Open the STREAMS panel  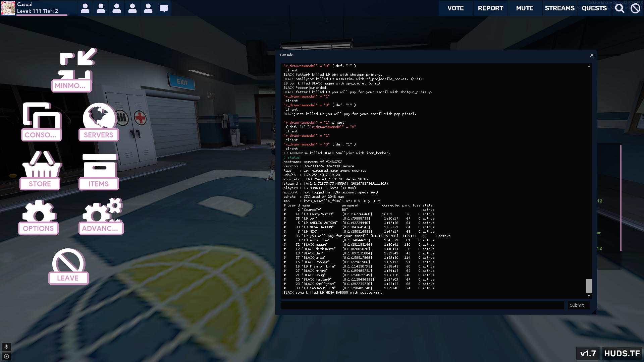pyautogui.click(x=559, y=8)
